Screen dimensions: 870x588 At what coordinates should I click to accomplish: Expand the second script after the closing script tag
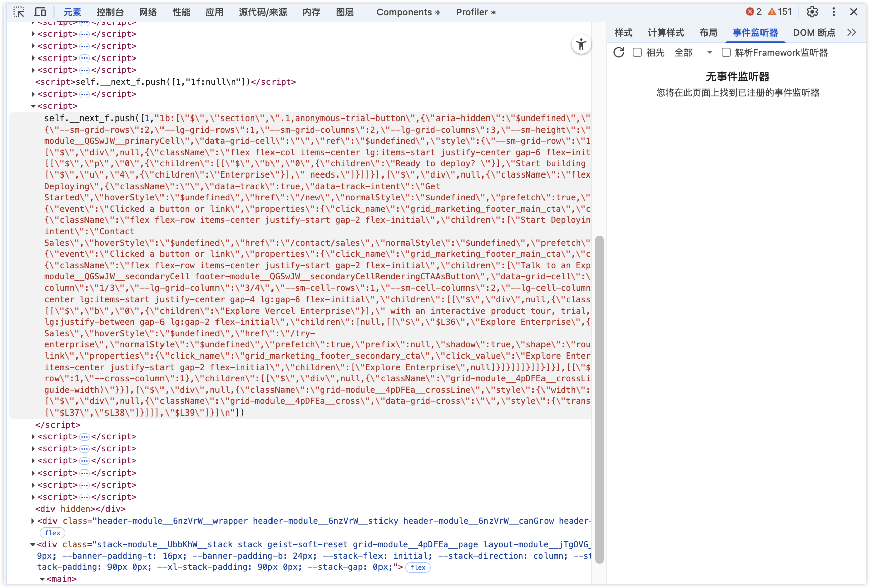pos(33,449)
